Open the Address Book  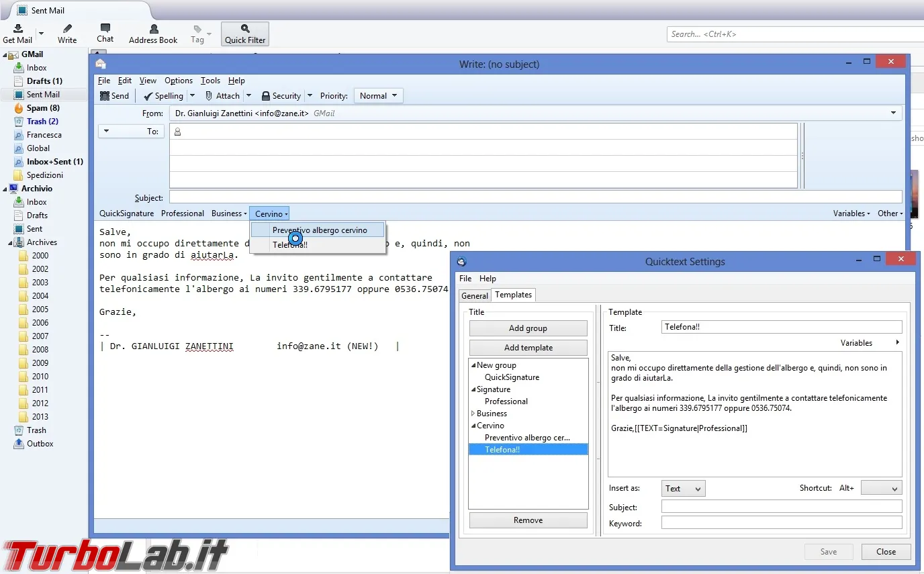pyautogui.click(x=153, y=34)
